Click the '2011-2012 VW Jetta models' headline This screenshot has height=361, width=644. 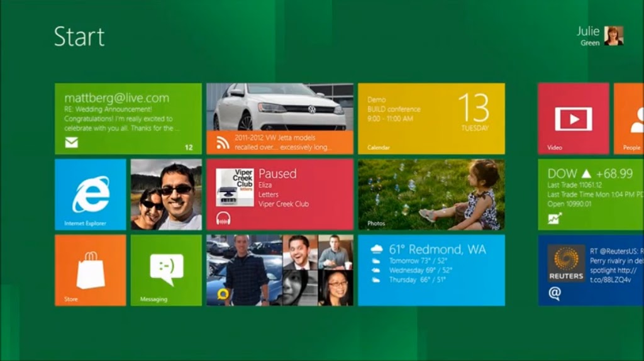[x=275, y=138]
